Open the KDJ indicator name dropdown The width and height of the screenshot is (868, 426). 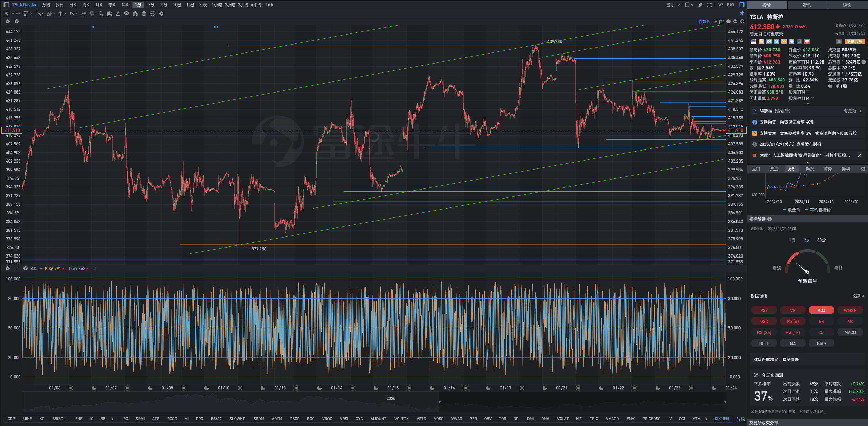37,268
